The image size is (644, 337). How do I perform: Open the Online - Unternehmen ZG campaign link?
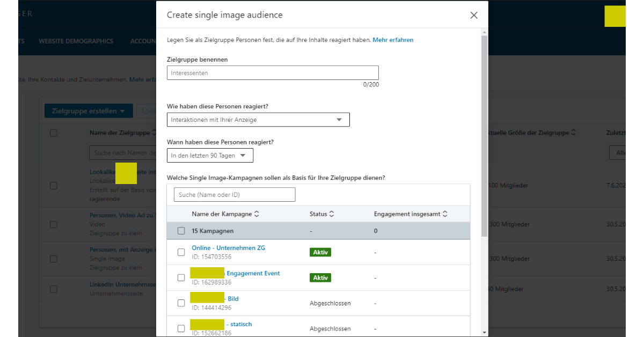[228, 248]
